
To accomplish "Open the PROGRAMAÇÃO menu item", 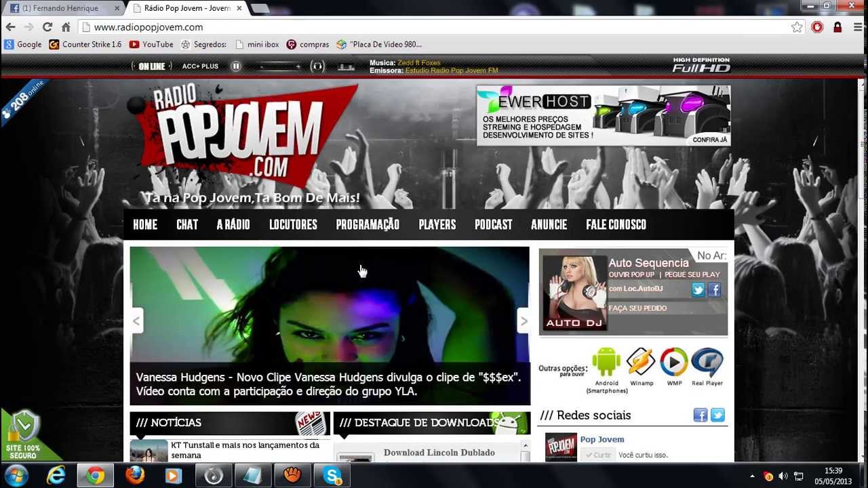I will coord(368,224).
